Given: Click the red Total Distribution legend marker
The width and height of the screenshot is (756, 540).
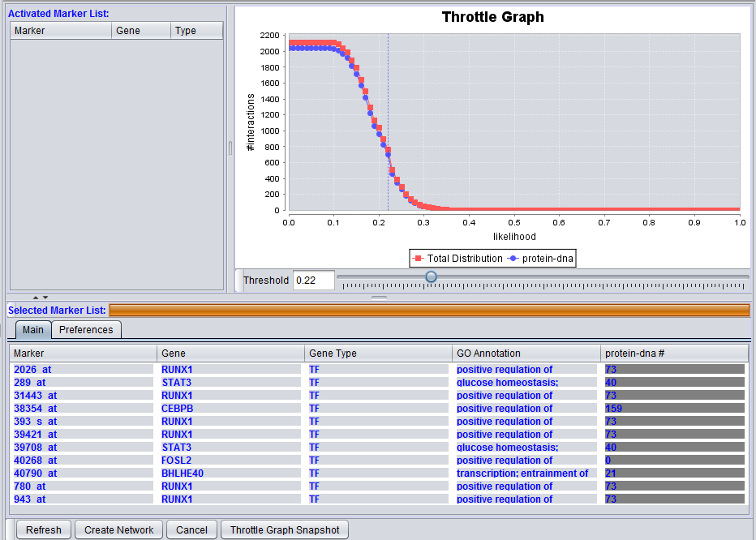Looking at the screenshot, I should 419,259.
